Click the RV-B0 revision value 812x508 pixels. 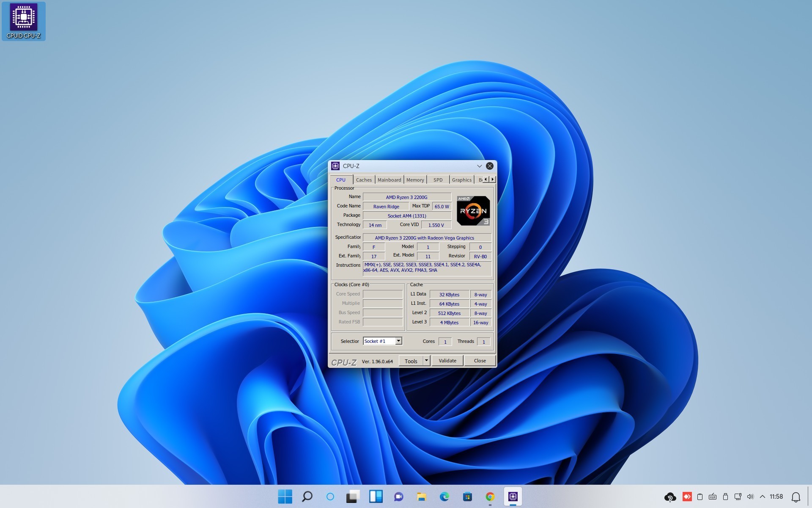pyautogui.click(x=480, y=257)
